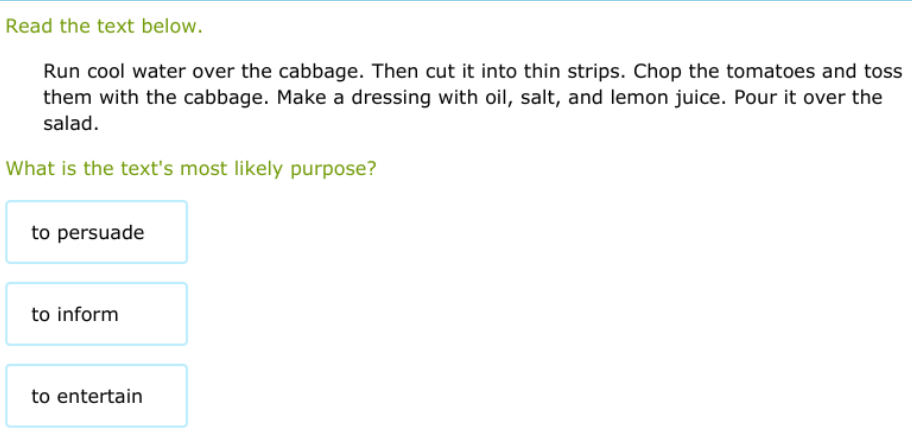This screenshot has width=912, height=431.
Task: Click the question about the text's purpose
Action: [191, 169]
